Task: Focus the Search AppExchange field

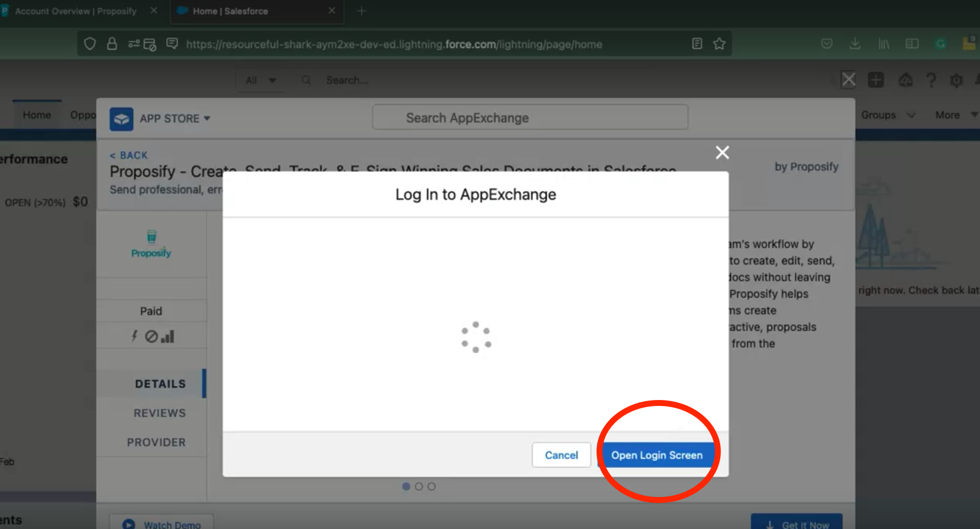Action: pos(530,118)
